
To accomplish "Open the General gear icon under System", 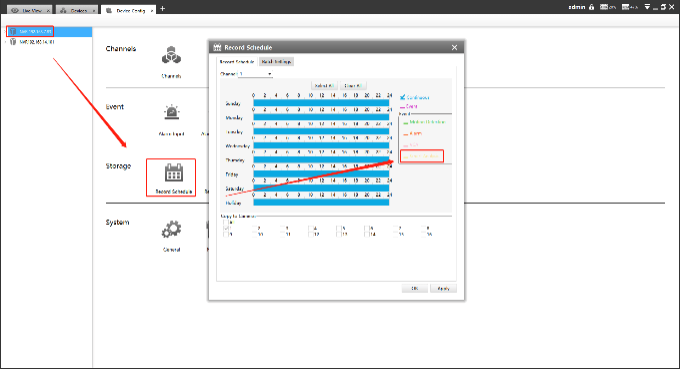I will 171,230.
